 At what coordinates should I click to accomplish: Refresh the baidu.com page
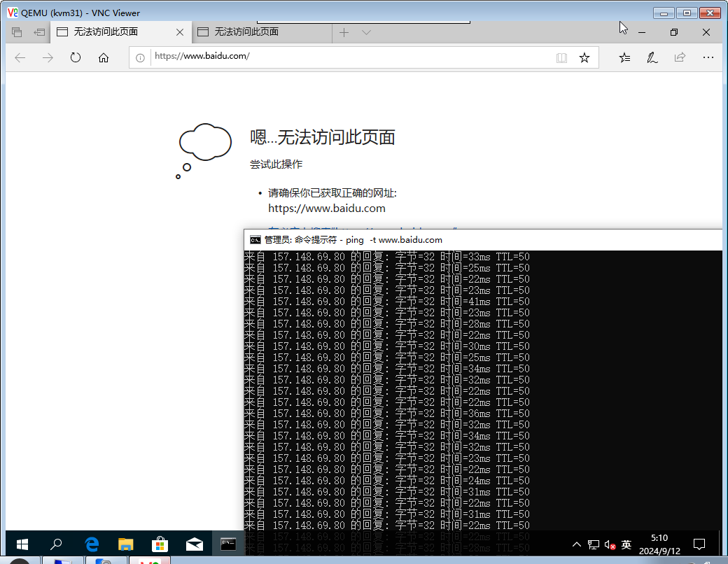75,57
